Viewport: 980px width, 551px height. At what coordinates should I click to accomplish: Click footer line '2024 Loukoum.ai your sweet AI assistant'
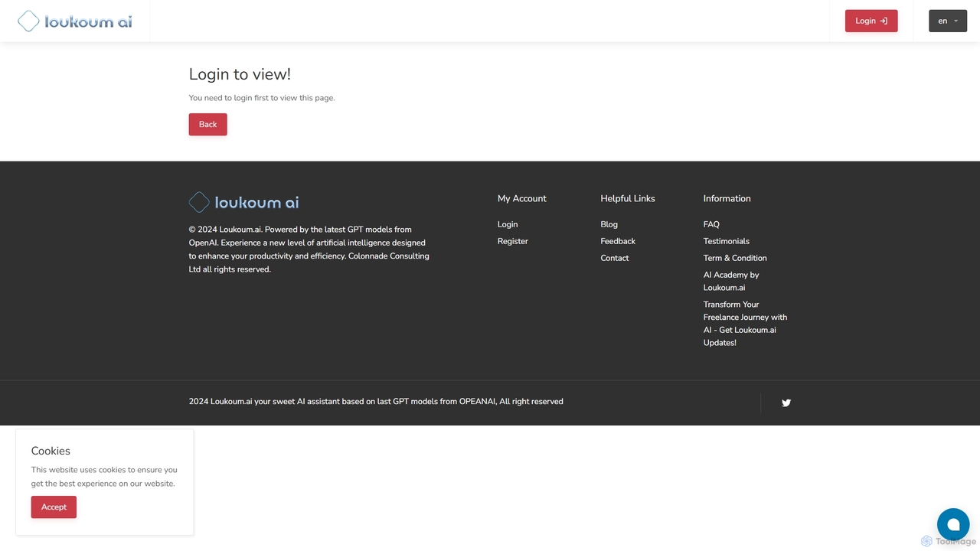pyautogui.click(x=376, y=401)
